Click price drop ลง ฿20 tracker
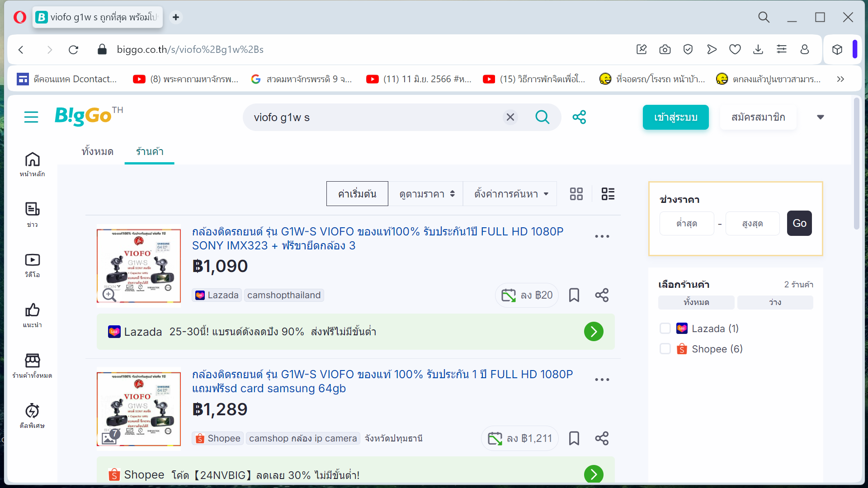The image size is (868, 488). click(527, 295)
